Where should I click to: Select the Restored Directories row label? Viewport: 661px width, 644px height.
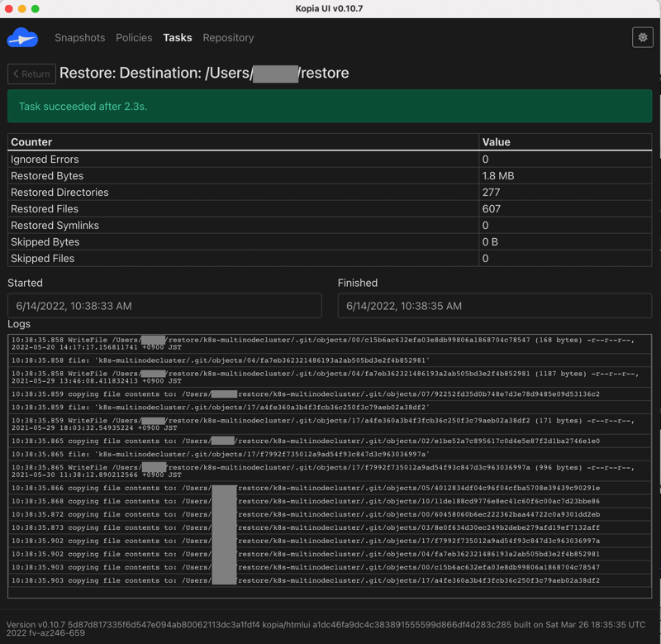(59, 193)
